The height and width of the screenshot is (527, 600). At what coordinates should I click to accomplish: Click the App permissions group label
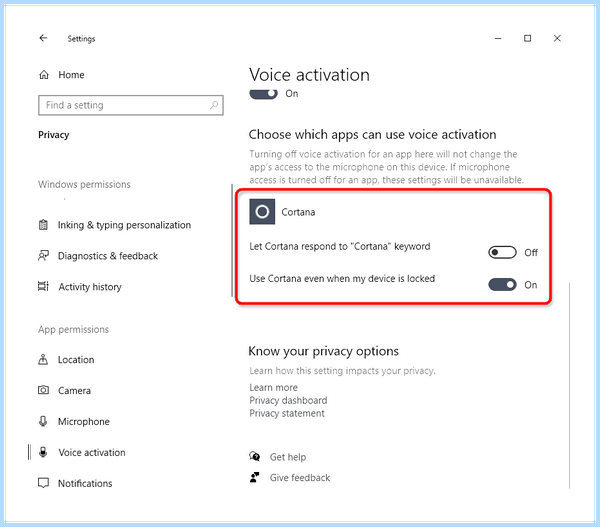(73, 330)
